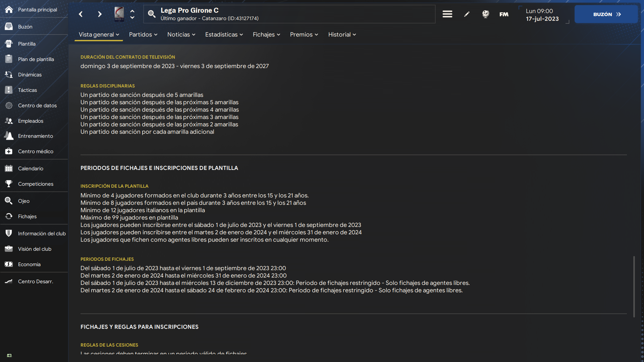Expand Estadísticas dropdown
Screen dimensions: 644x362
(x=224, y=35)
